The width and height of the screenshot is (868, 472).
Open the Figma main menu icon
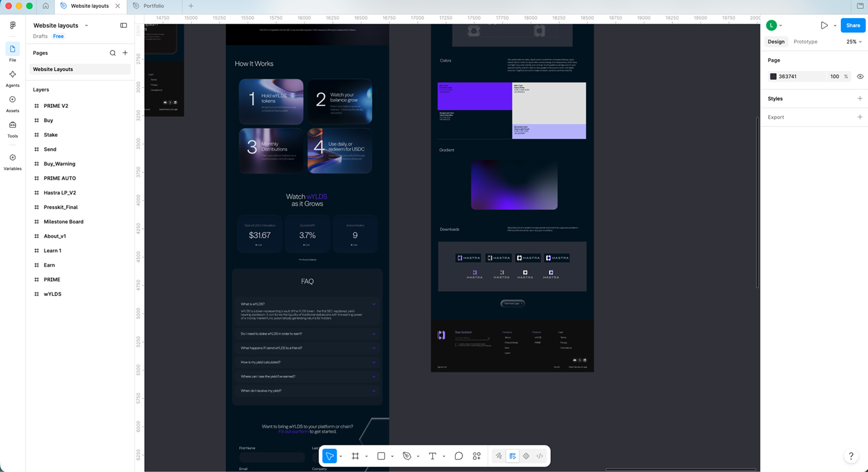click(13, 25)
